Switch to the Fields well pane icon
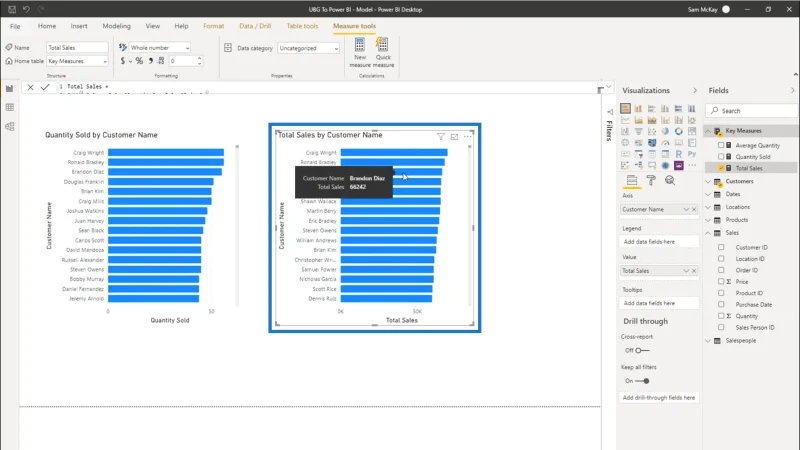800x450 pixels. coord(632,180)
